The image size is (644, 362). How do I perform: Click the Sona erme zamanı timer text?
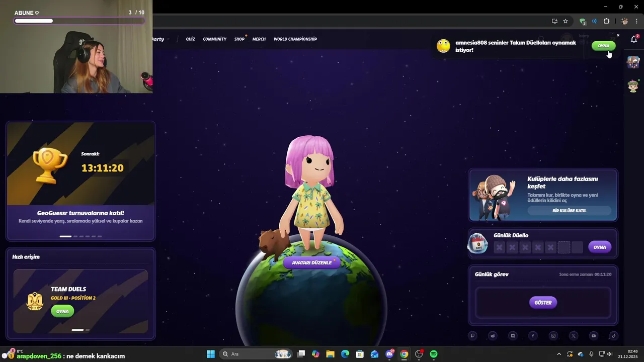point(585,275)
